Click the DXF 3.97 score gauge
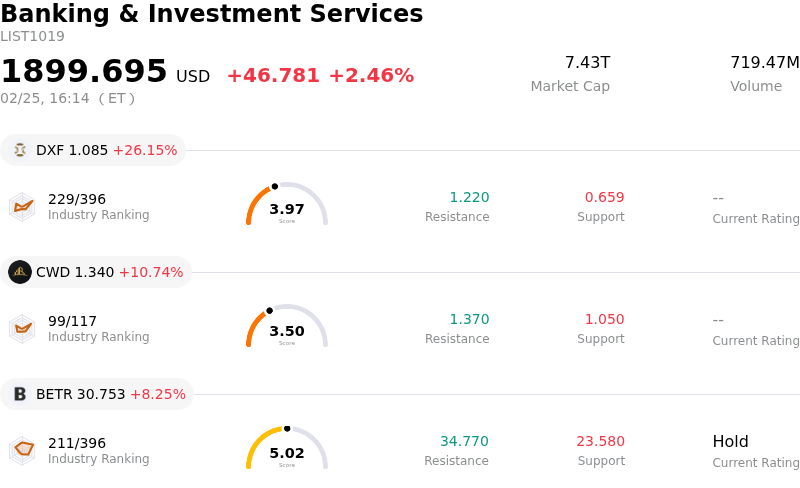 pyautogui.click(x=287, y=205)
